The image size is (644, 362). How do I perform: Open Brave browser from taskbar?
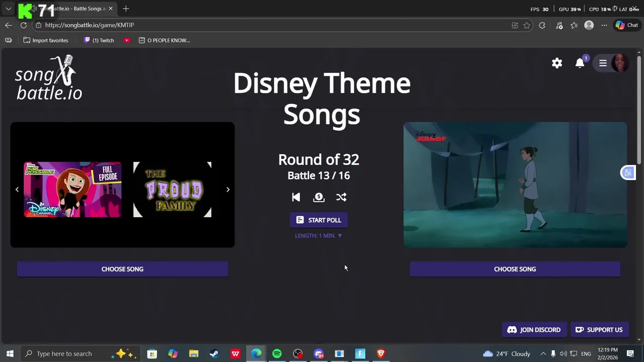[381, 353]
